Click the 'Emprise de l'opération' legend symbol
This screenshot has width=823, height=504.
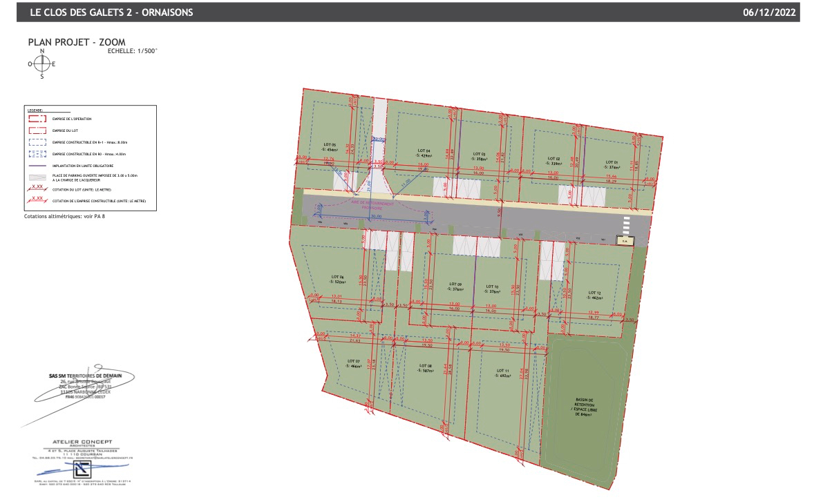[37, 119]
